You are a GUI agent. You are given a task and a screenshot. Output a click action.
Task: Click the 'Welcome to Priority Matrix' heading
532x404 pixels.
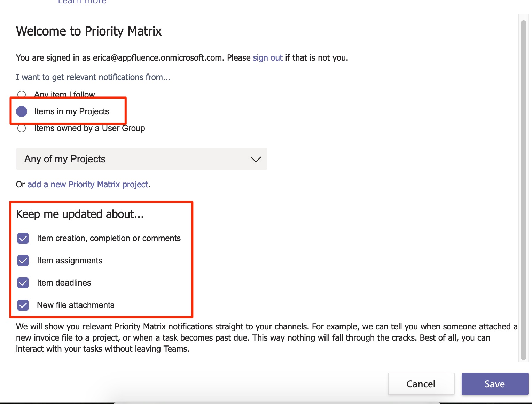point(89,31)
